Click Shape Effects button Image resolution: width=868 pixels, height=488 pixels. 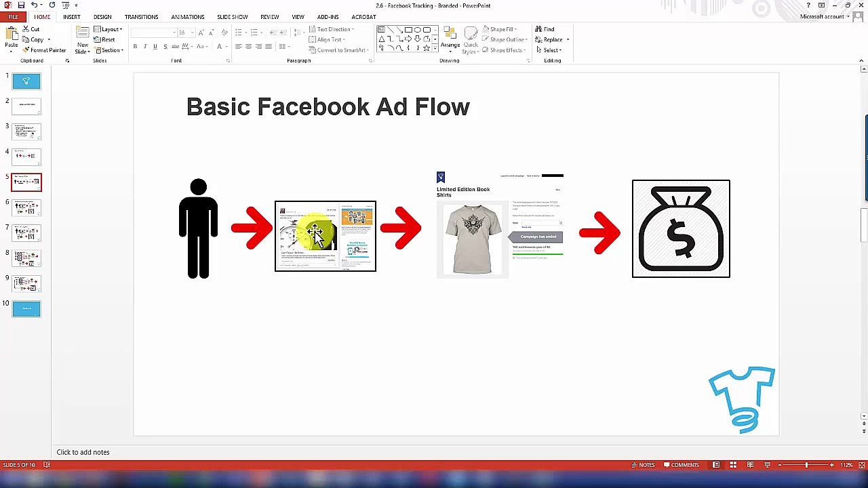pos(502,50)
